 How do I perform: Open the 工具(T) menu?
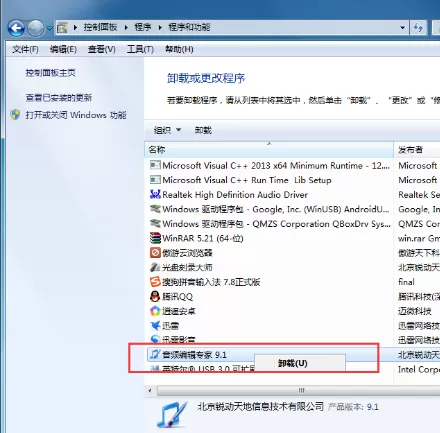click(x=140, y=50)
